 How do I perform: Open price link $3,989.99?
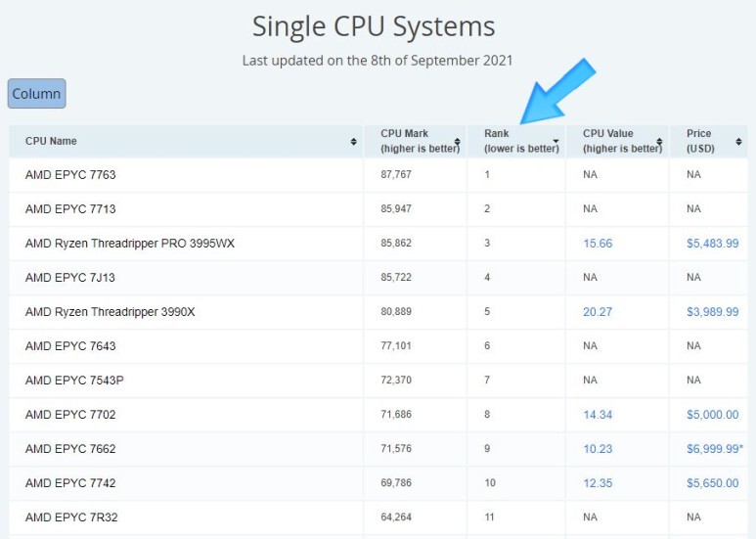(x=713, y=312)
